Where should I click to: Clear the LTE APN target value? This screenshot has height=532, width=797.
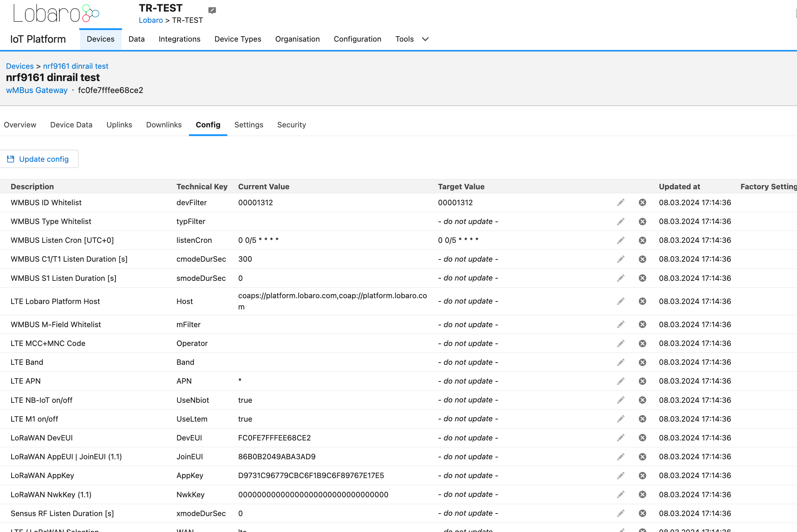click(x=642, y=381)
